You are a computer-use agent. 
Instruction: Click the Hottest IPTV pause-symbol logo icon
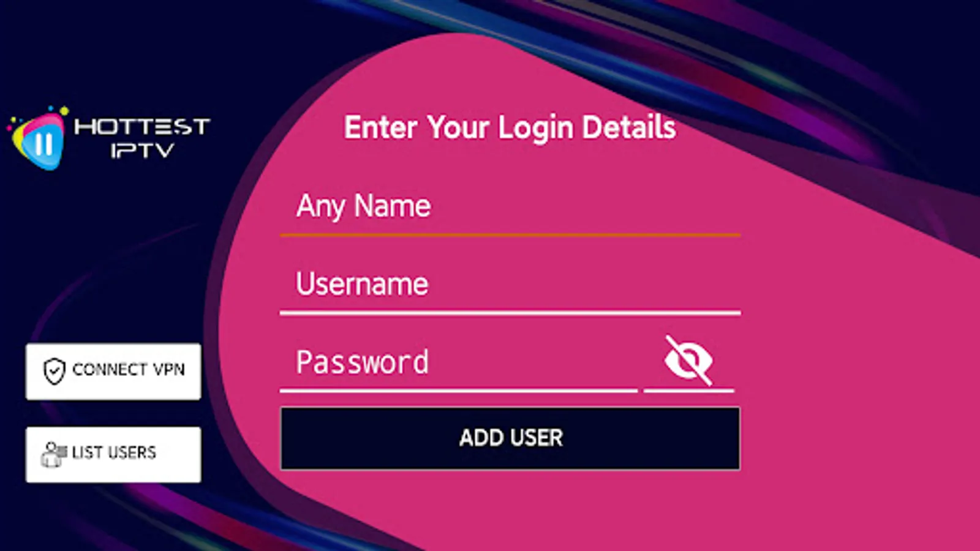(x=39, y=138)
